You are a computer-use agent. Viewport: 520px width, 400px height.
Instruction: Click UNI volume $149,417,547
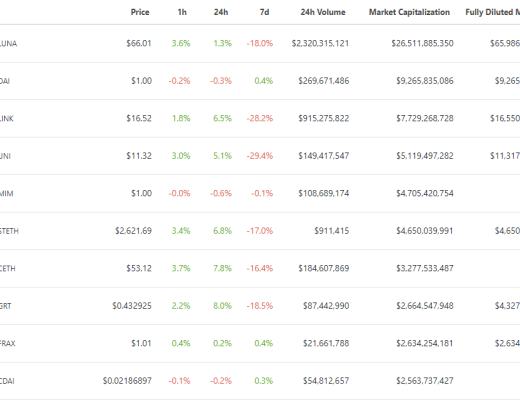pos(324,156)
